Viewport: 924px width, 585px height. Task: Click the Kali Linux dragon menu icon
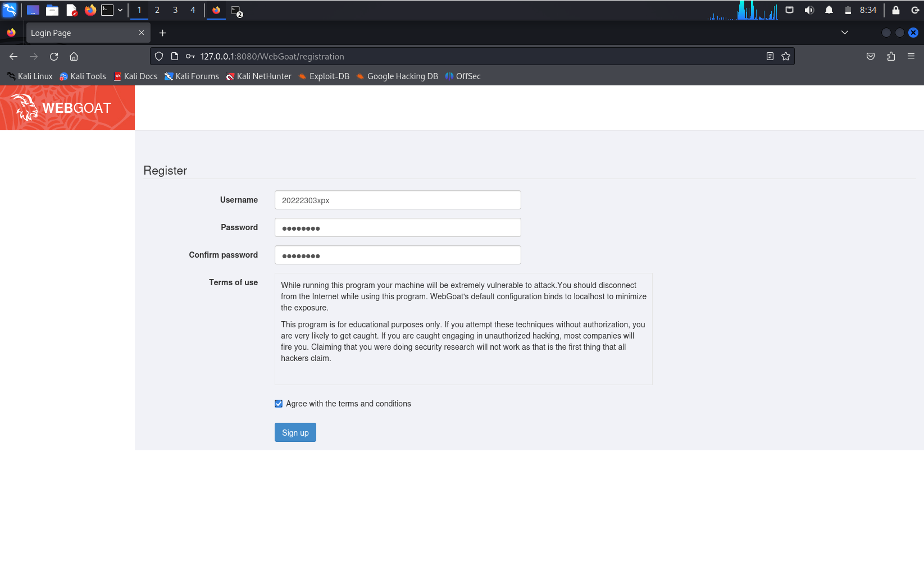(x=10, y=10)
